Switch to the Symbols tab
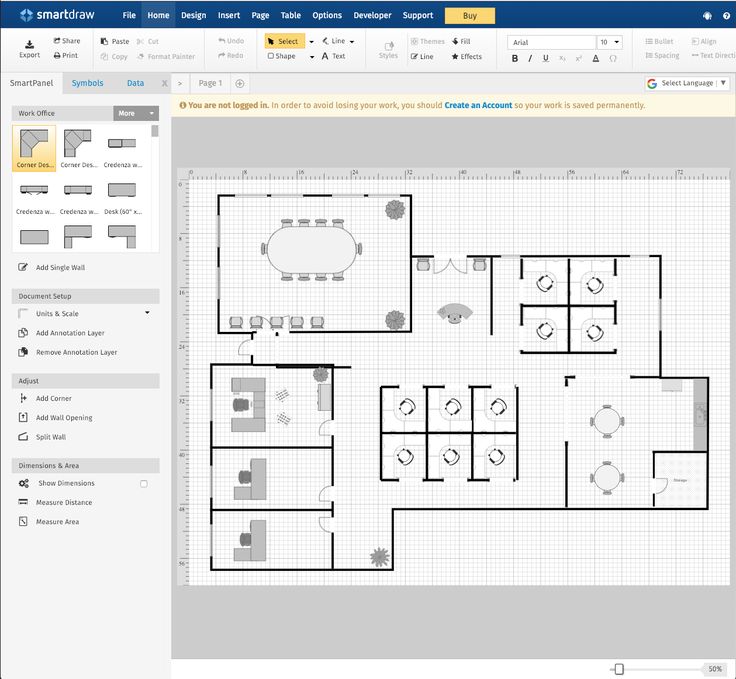The image size is (736, 679). [87, 83]
